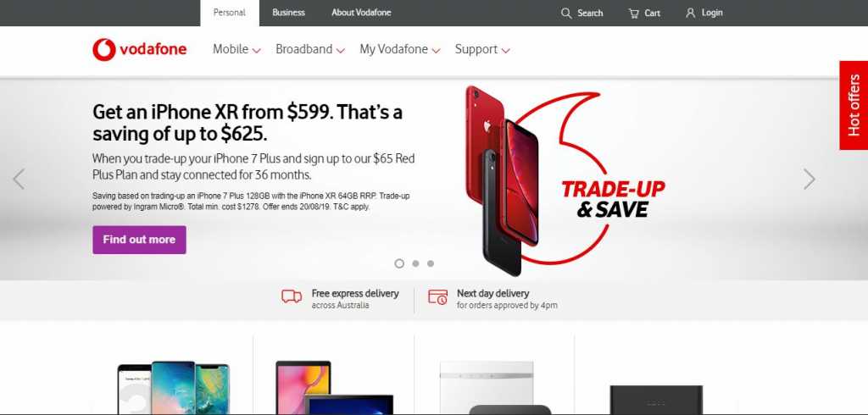Click the Login person icon

690,13
